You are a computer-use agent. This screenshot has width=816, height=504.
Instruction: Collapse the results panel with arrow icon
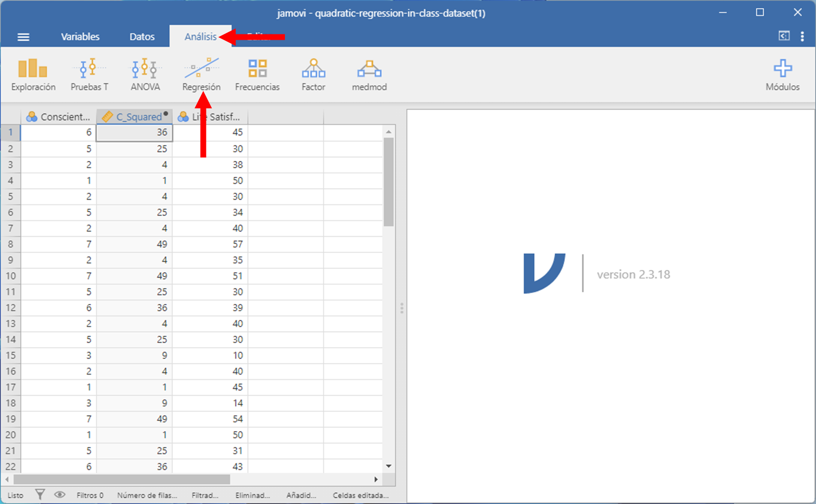[x=784, y=36]
